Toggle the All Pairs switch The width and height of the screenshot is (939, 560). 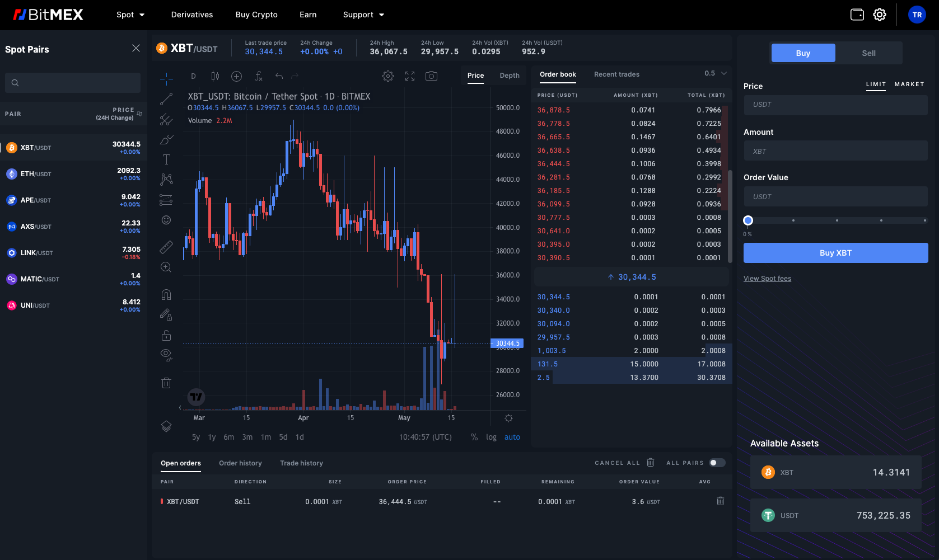pyautogui.click(x=717, y=463)
